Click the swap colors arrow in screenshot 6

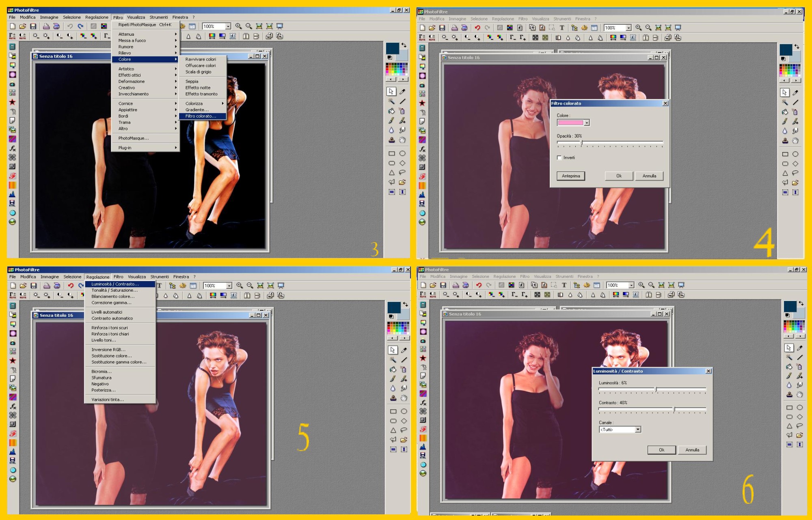(x=801, y=303)
